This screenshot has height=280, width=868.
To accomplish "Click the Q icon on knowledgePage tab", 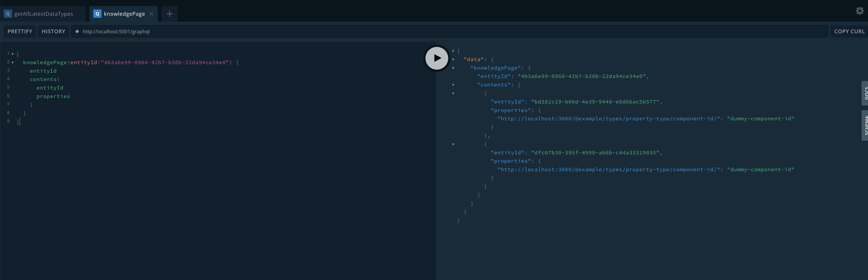I will [97, 13].
